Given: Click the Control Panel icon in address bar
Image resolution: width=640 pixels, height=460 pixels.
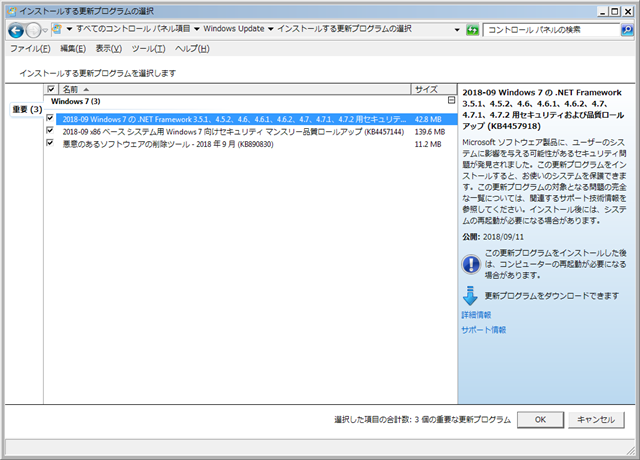Looking at the screenshot, I should [x=57, y=29].
